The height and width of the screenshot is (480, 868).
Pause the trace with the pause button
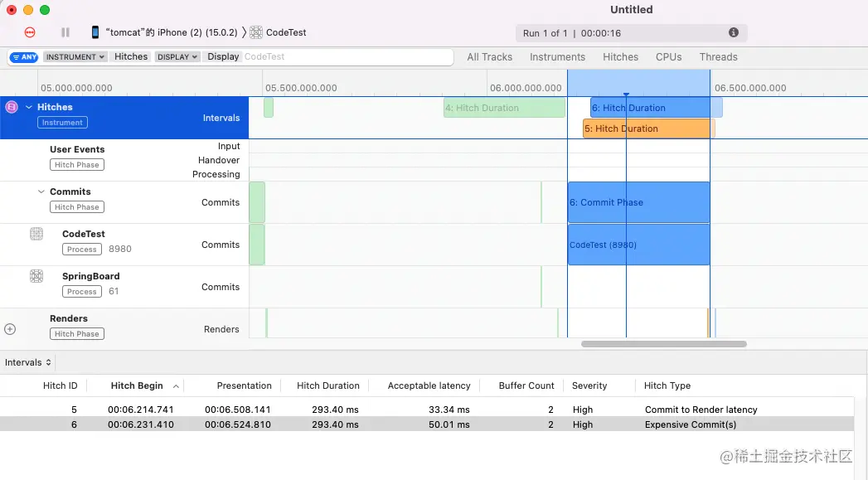[65, 32]
